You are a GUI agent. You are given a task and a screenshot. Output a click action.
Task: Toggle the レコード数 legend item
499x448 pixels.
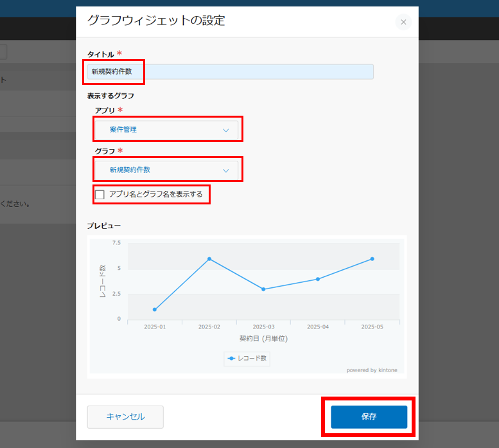tap(247, 358)
